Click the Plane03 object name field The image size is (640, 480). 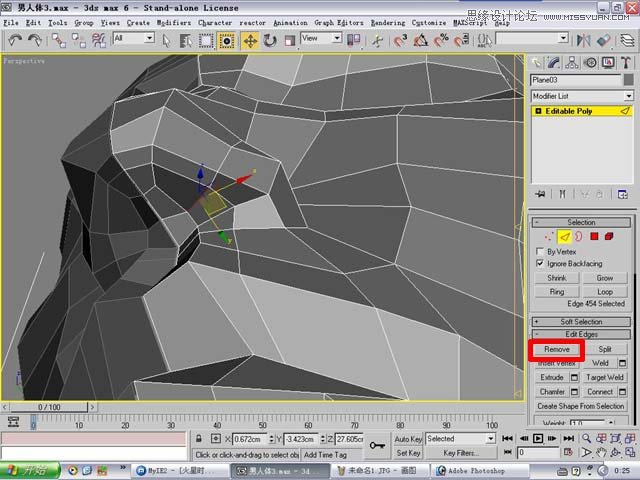click(576, 80)
